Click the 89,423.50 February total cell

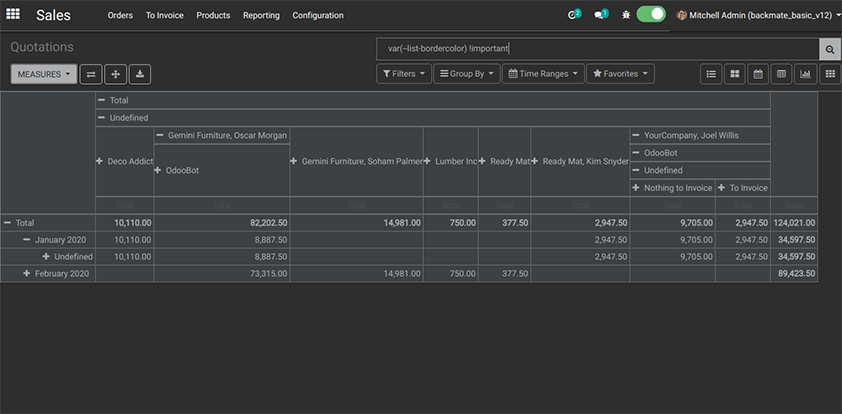(794, 273)
